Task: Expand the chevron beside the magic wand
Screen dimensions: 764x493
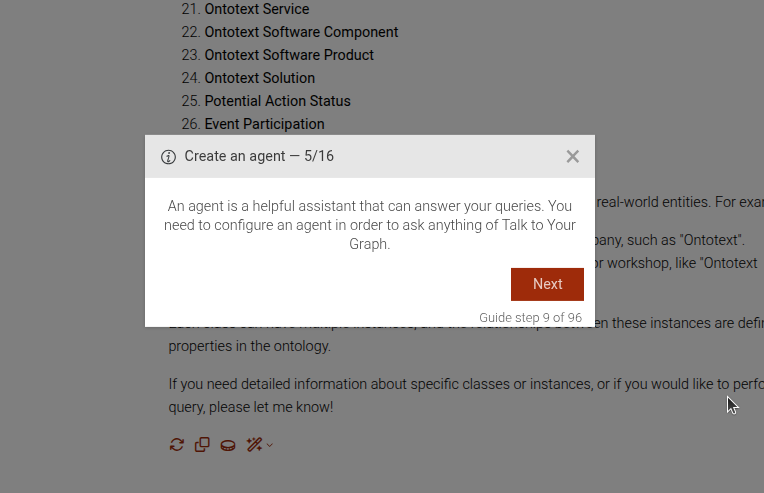Action: (x=269, y=445)
